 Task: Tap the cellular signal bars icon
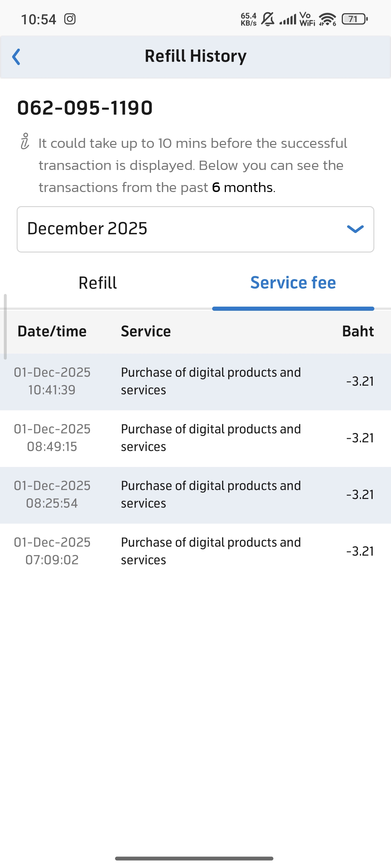[x=288, y=19]
